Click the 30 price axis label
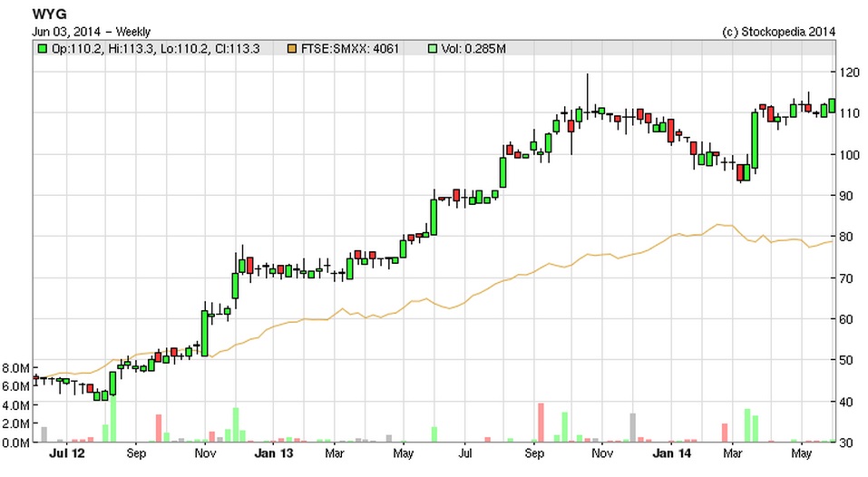The image size is (868, 477). tap(846, 443)
